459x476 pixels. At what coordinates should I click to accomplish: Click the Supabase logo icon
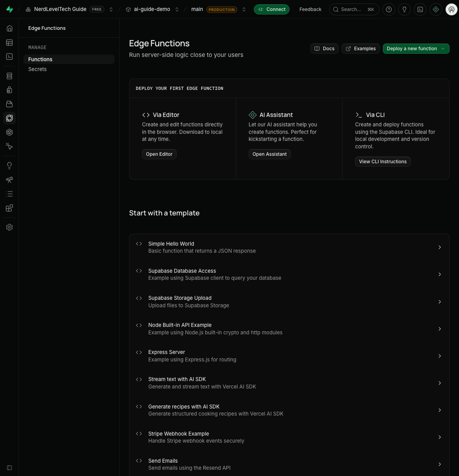click(9, 9)
